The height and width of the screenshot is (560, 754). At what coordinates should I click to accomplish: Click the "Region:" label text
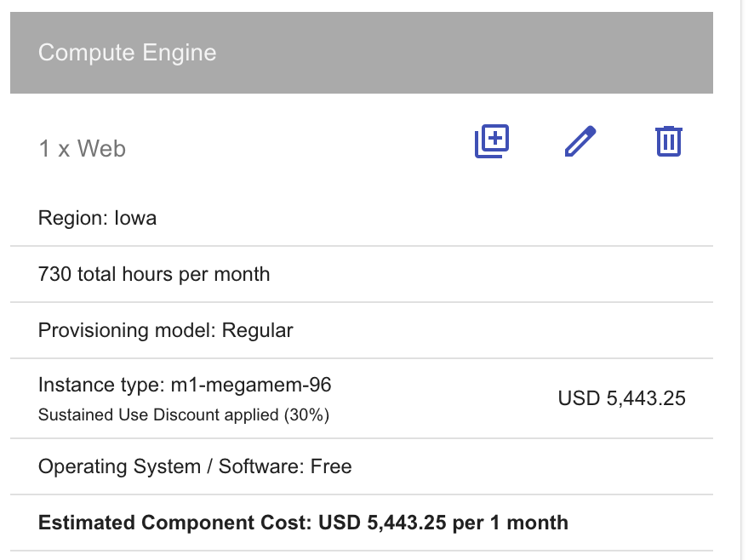tap(73, 219)
